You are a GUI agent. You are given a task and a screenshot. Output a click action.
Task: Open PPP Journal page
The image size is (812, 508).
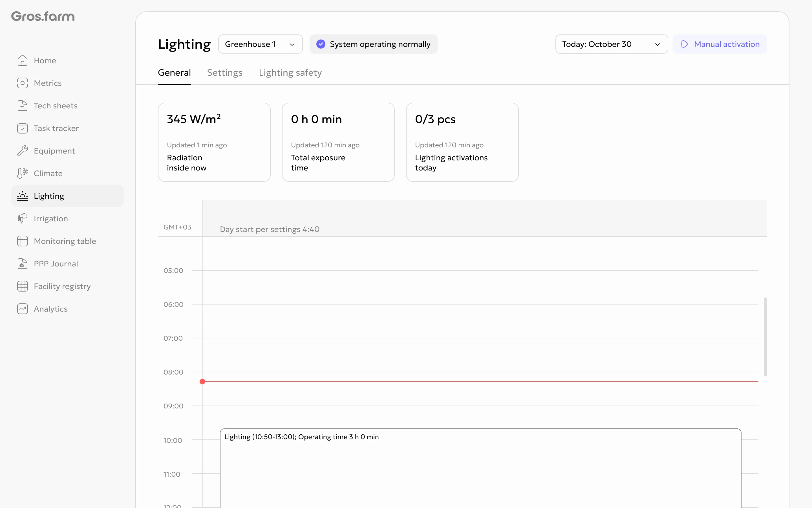coord(67,263)
